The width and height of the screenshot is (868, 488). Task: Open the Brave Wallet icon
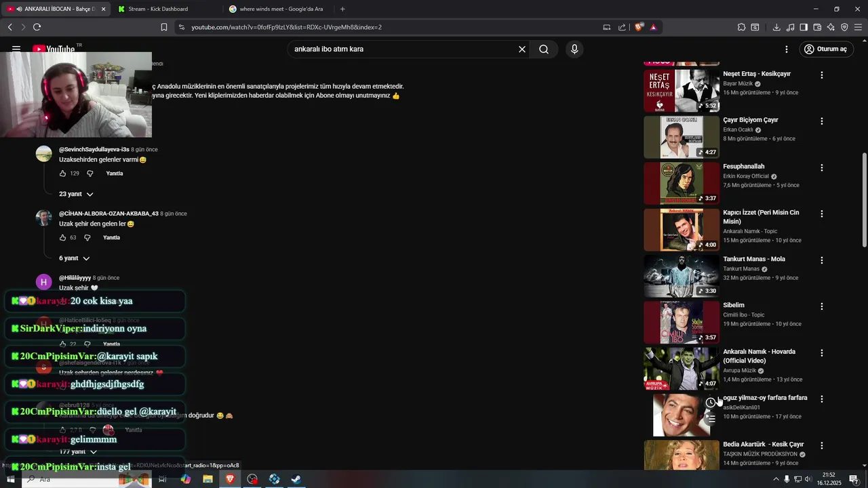[817, 27]
